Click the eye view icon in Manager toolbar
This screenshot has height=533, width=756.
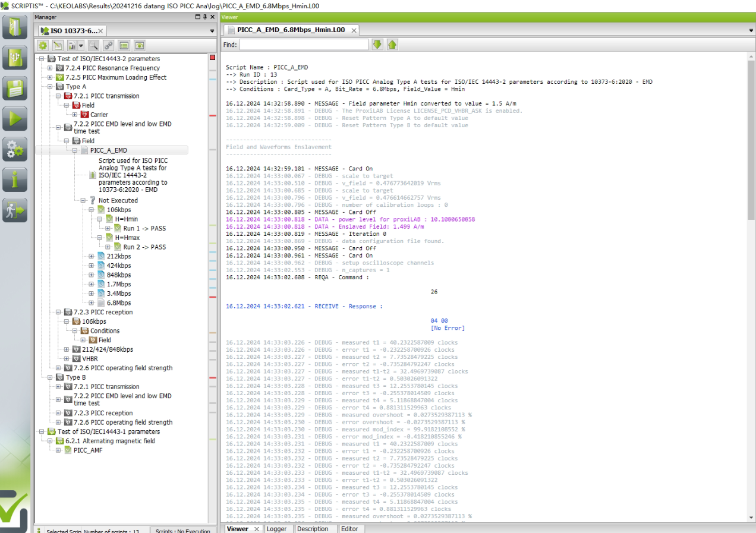pos(140,45)
